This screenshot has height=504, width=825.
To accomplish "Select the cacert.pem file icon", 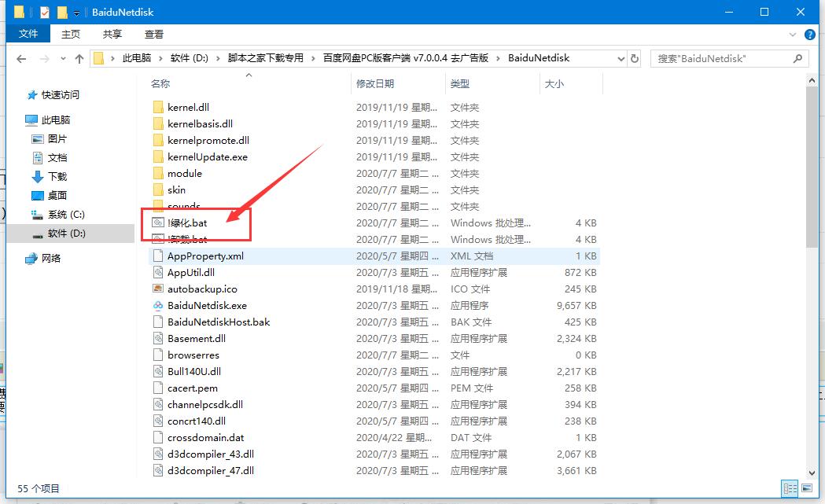I will tap(158, 388).
